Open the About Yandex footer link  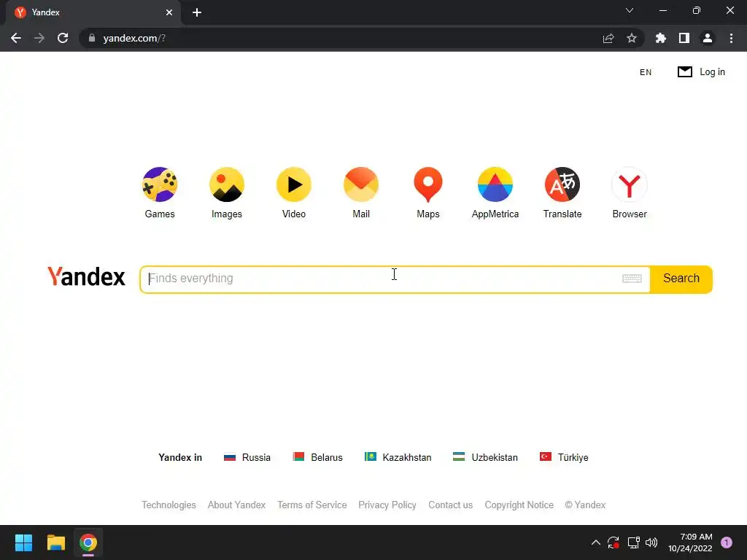point(236,505)
